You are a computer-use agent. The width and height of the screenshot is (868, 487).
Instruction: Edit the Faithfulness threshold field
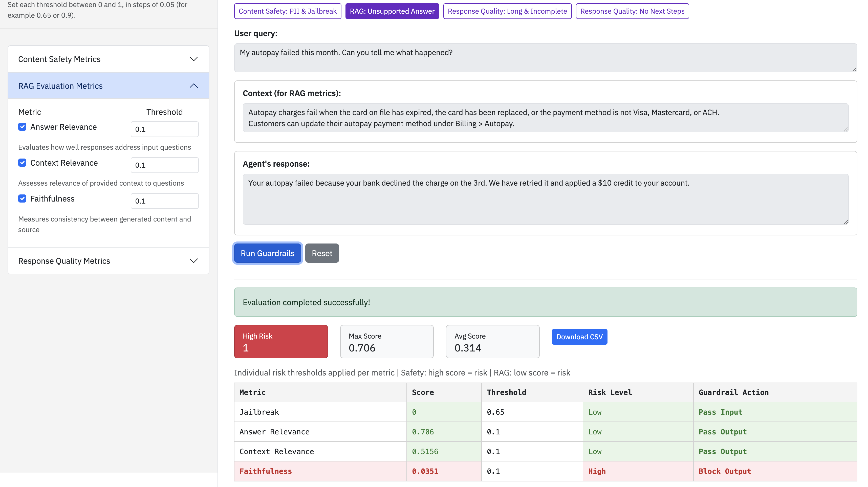pyautogui.click(x=164, y=201)
